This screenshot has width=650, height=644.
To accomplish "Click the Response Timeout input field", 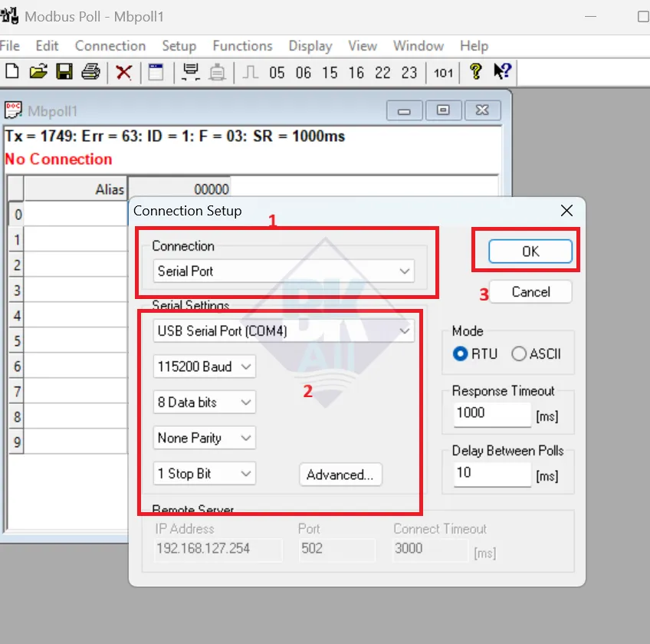I will pyautogui.click(x=491, y=413).
